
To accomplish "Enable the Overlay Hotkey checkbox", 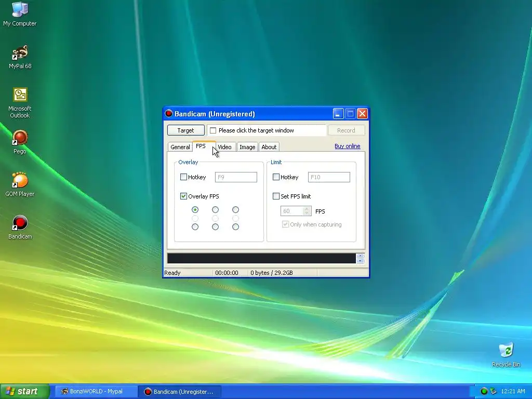I will click(183, 177).
